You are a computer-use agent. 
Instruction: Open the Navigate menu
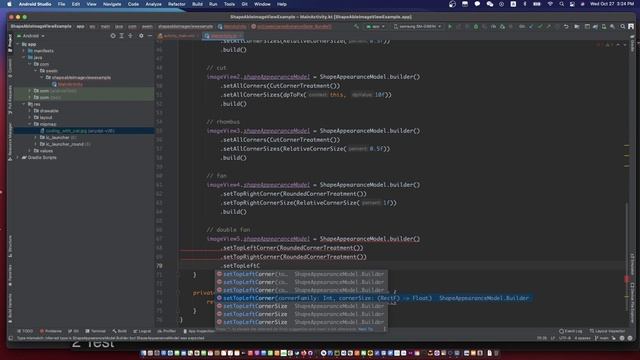(112, 4)
